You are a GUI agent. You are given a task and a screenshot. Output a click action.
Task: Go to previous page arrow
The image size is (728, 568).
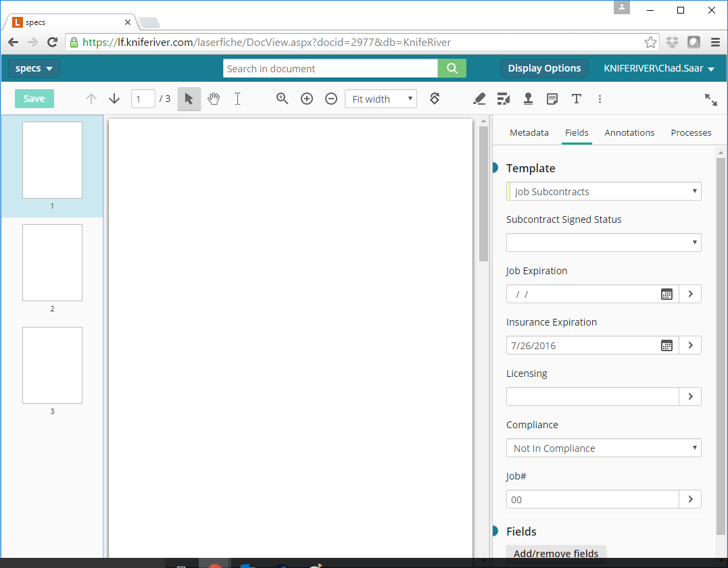(91, 99)
